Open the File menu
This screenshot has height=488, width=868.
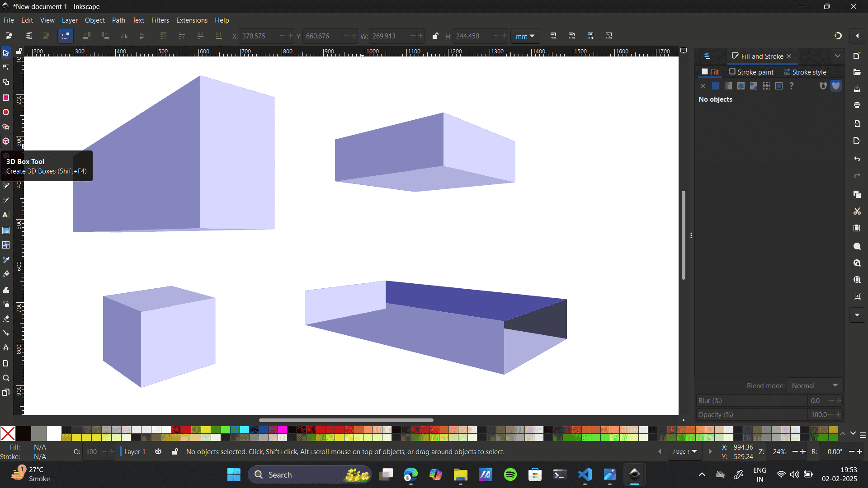[x=9, y=20]
